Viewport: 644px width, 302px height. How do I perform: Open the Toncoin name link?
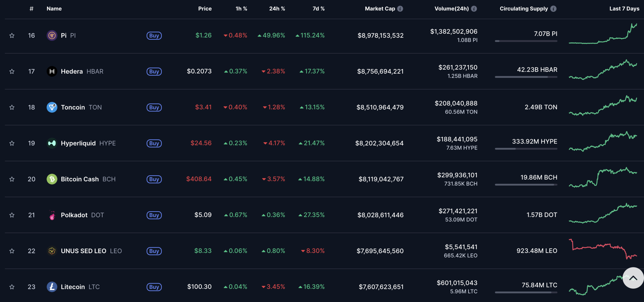coord(73,107)
